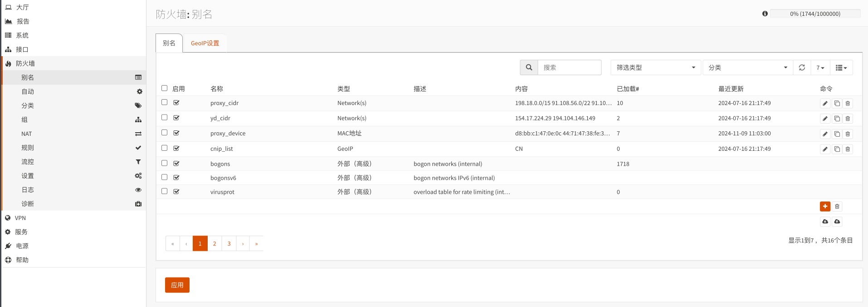
Task: Clone the cnip_list alias
Action: [837, 149]
